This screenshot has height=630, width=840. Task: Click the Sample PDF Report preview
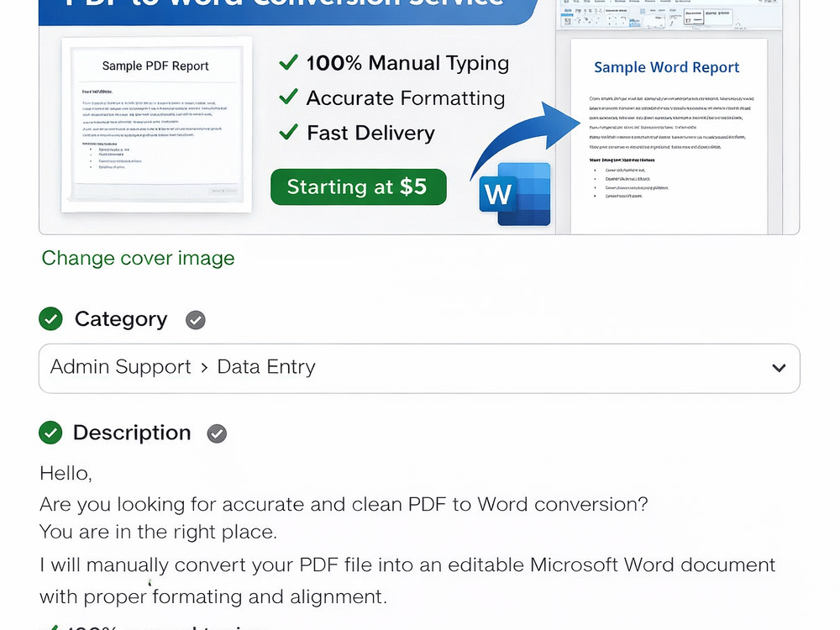coord(156,125)
